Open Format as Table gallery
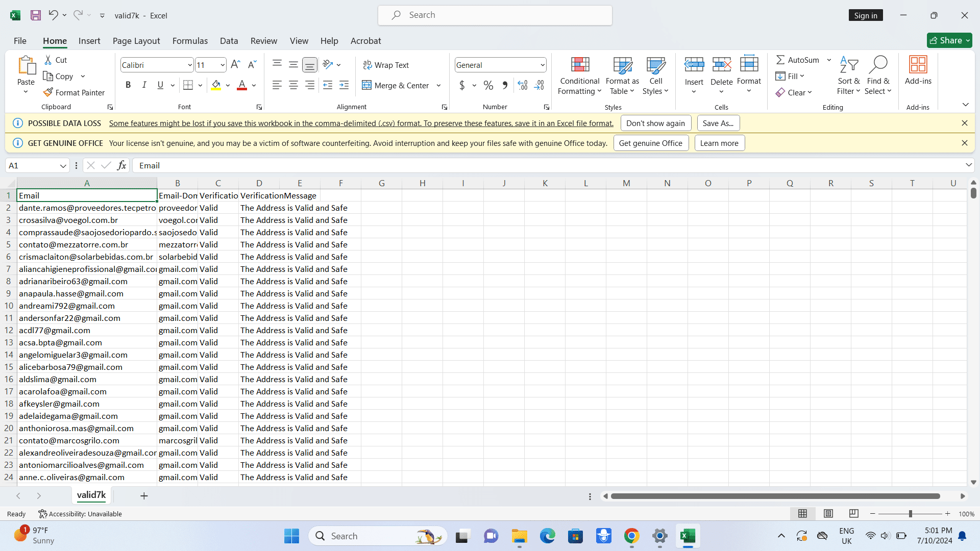The width and height of the screenshot is (980, 551). (622, 76)
